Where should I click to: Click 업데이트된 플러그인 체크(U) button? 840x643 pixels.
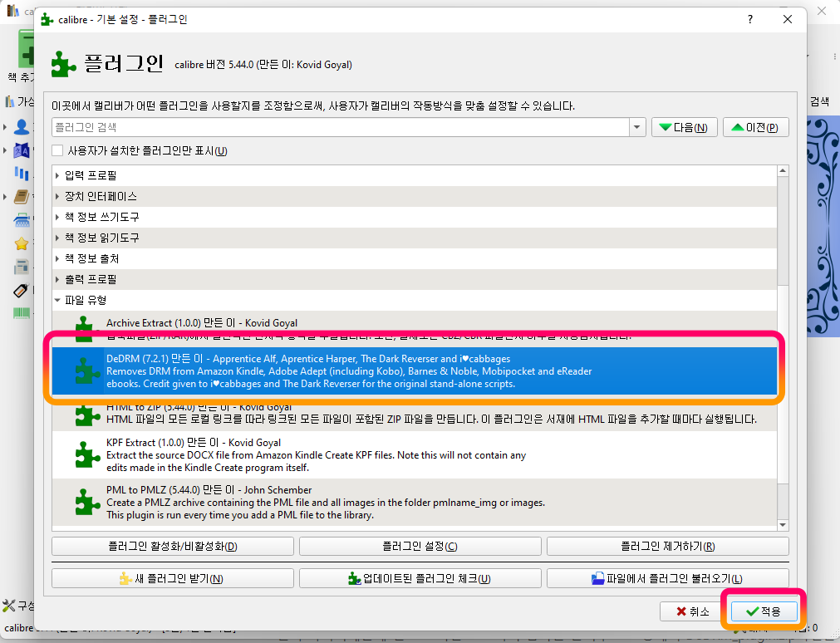coord(420,578)
